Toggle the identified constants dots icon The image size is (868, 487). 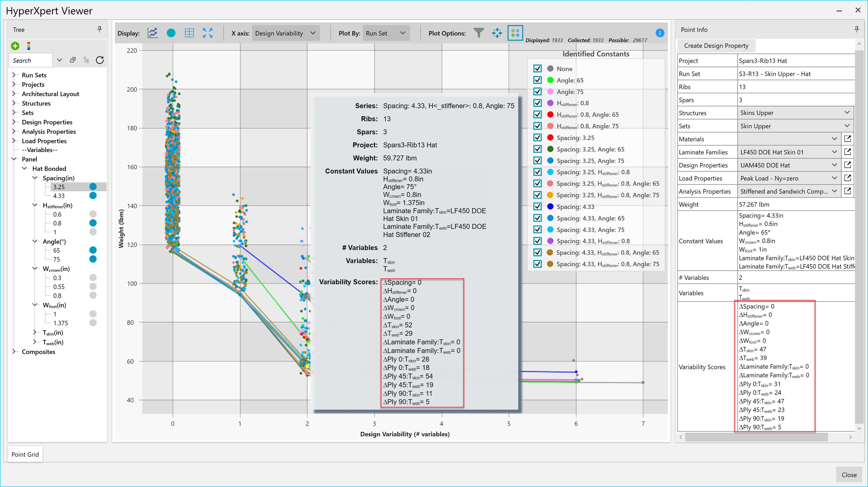(515, 33)
